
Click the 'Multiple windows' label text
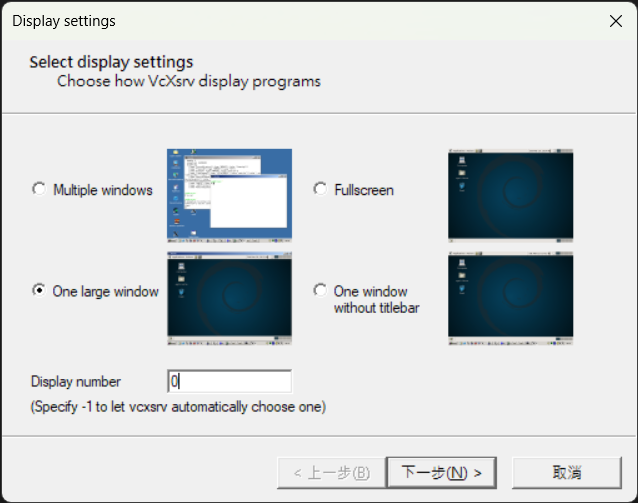point(103,190)
